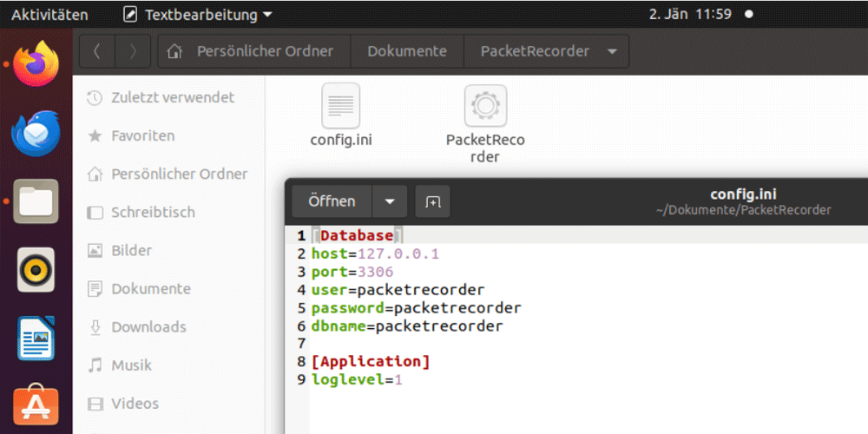Click the Aktivitäten overview button
This screenshot has width=868, height=434.
[x=49, y=15]
